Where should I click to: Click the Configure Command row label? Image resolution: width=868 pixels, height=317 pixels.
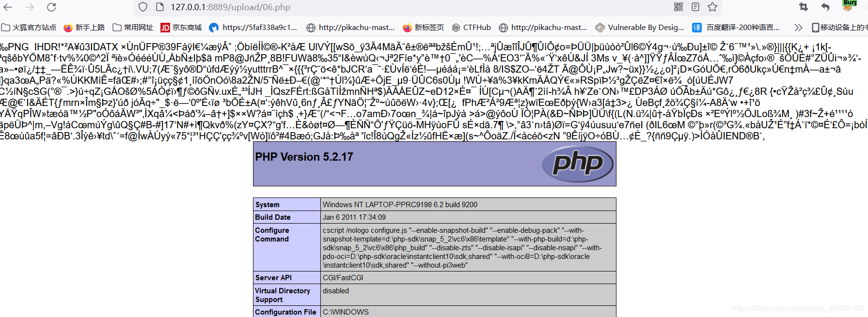[x=272, y=235]
